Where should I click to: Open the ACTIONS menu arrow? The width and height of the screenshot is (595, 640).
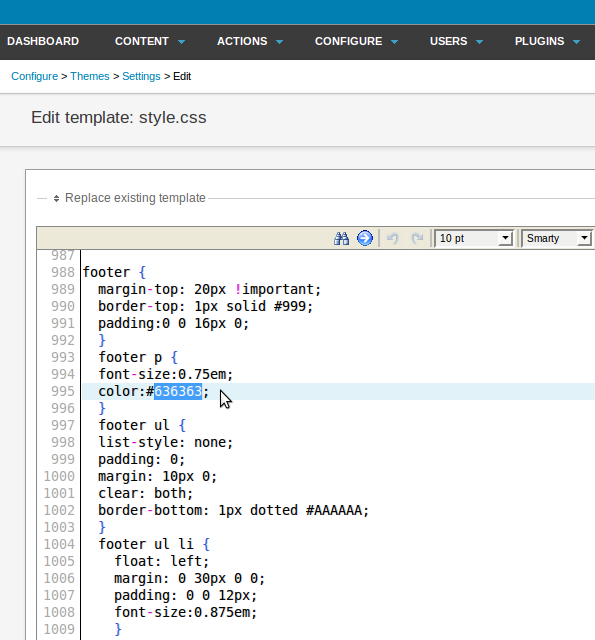tap(280, 42)
